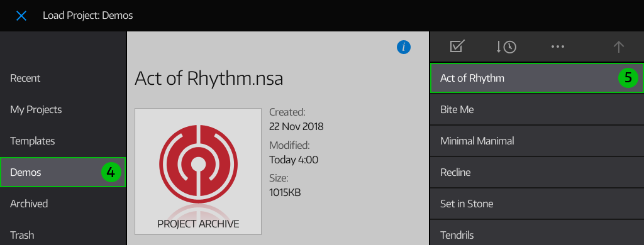644x245 pixels.
Task: Click the Act of Rhythm.nsa title
Action: coord(209,79)
